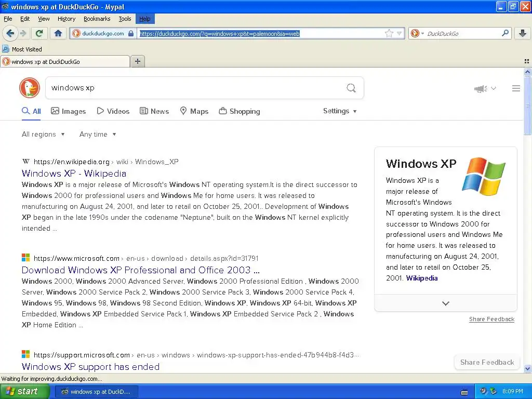Screen dimensions: 532x399
Task: Open 'Windows XP support has ended' result
Action: point(90,367)
